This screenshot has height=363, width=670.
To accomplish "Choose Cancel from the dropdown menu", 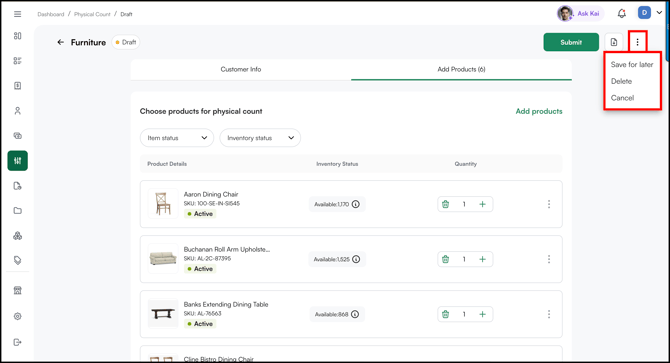I will [623, 98].
